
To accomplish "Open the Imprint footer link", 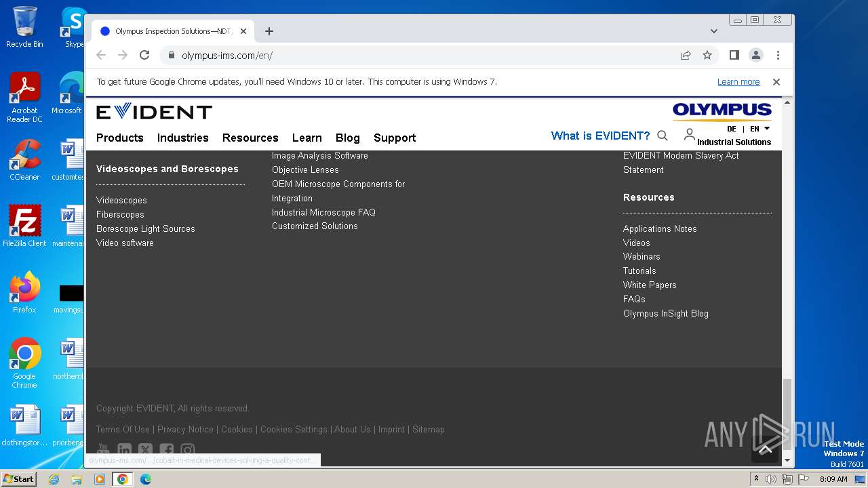I will point(391,429).
